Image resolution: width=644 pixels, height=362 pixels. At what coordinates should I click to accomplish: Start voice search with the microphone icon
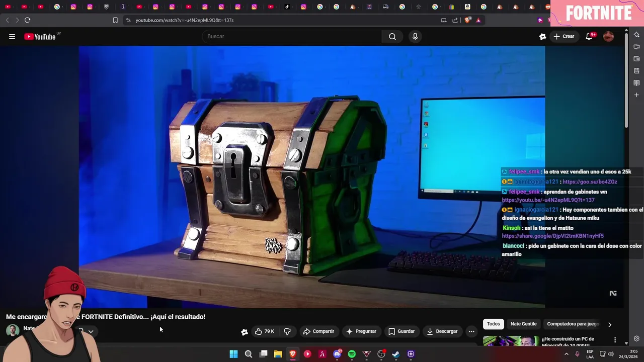pos(415,36)
